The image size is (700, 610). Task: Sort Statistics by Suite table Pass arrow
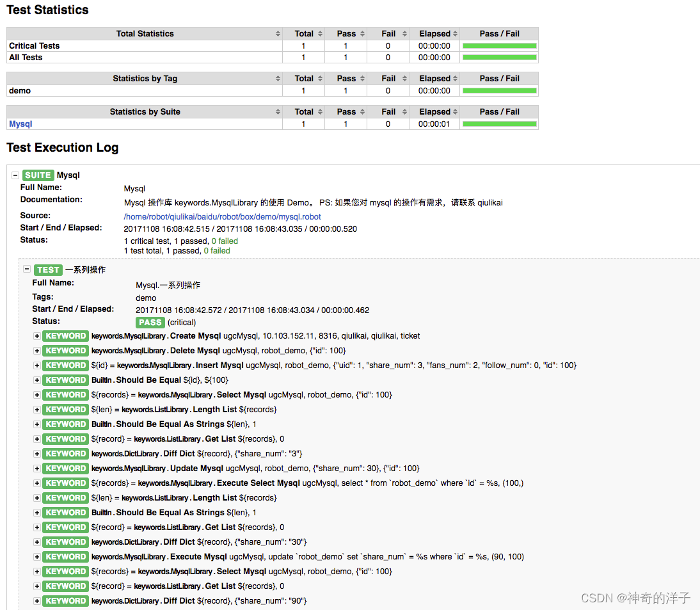tap(363, 112)
